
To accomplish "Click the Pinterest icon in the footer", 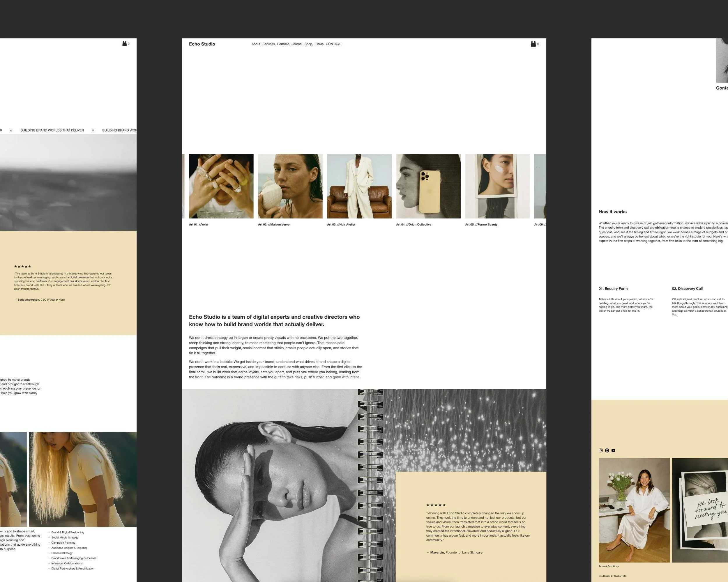I will point(607,450).
